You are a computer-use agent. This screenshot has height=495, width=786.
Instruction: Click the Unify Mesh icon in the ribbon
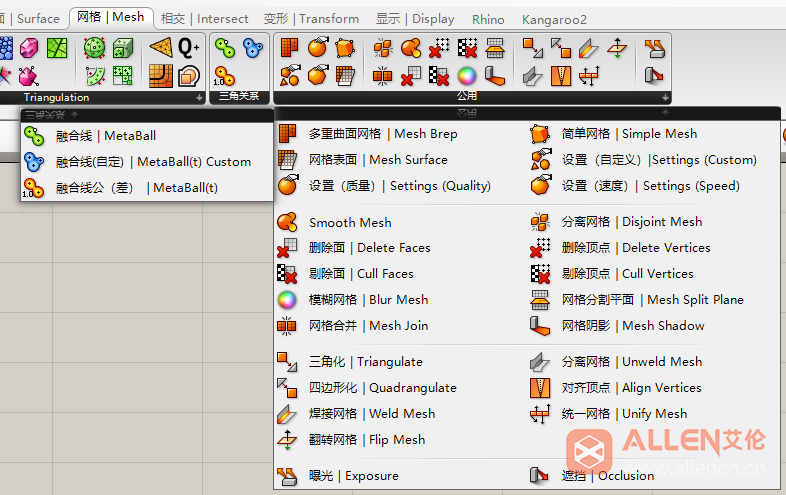(588, 76)
